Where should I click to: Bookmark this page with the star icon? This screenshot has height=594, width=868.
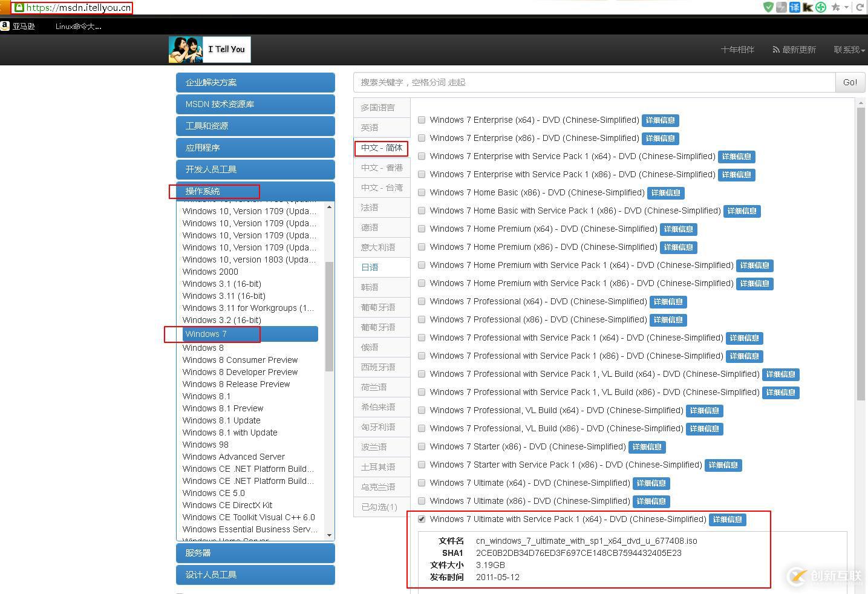coord(835,7)
